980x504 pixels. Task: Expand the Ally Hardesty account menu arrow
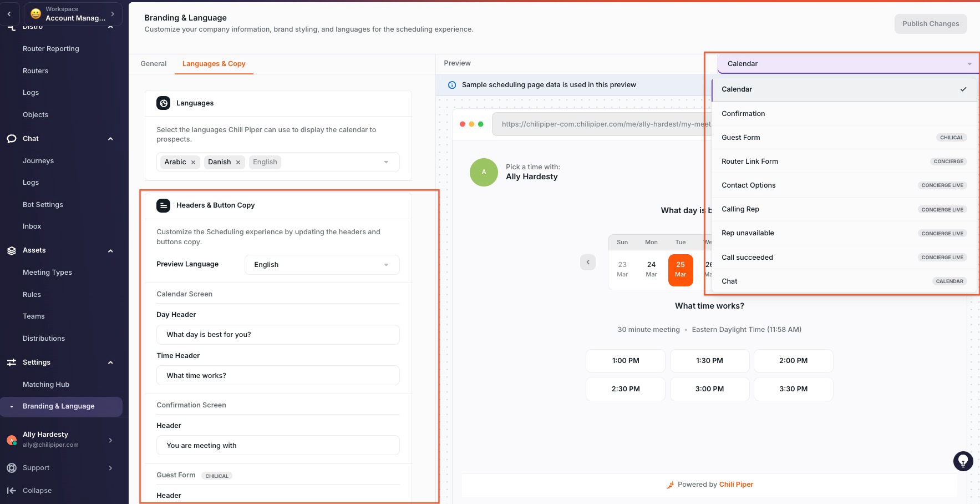pos(110,440)
